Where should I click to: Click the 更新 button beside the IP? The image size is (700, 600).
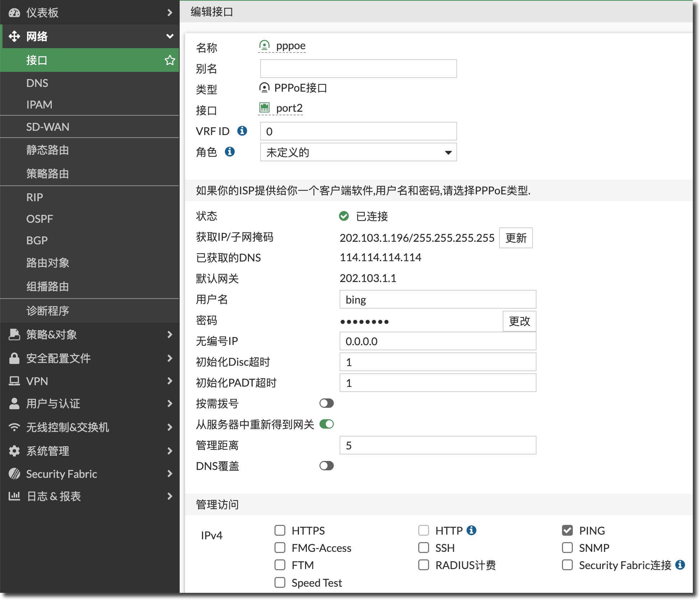pos(516,238)
